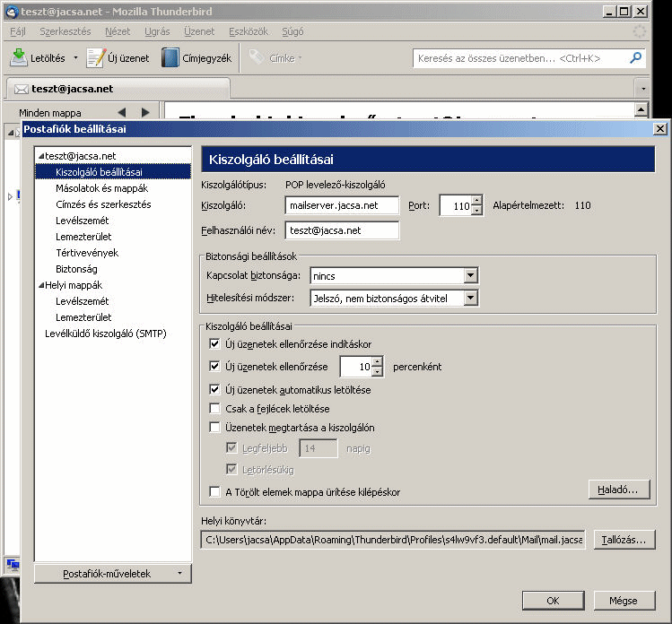Toggle Új üzenetek ellenőrzése indításkor checkbox
Viewport: 672px width, 624px height.
pos(214,343)
